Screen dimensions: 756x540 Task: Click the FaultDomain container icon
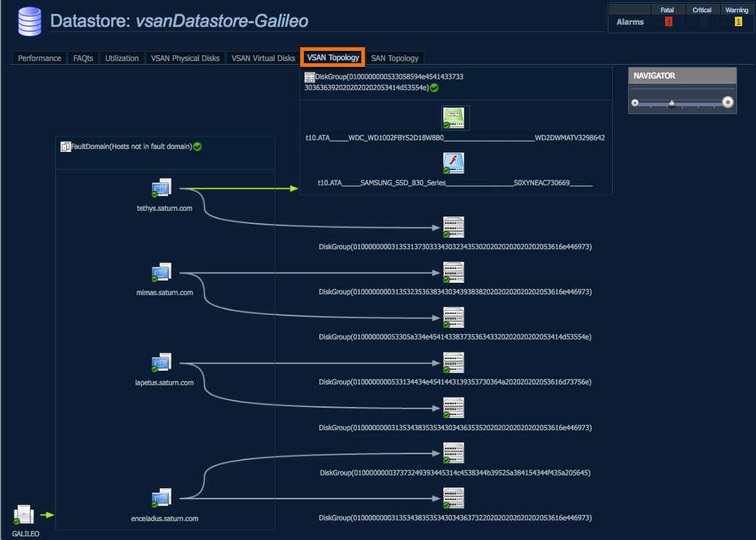[x=65, y=147]
